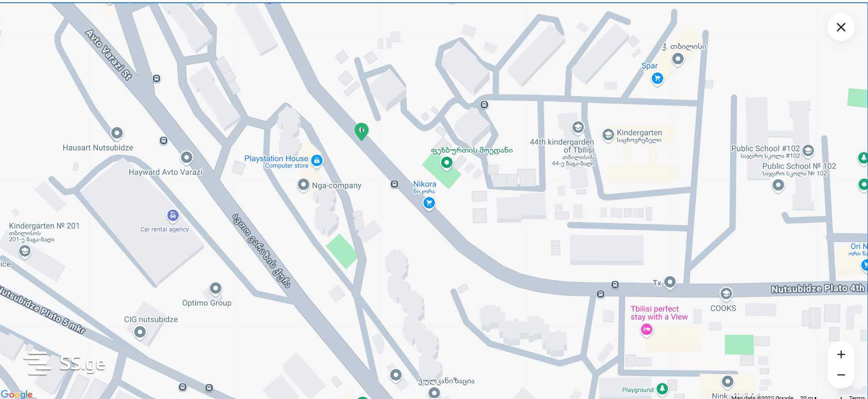This screenshot has height=399, width=868.
Task: Click the Playstation House store icon
Action: click(317, 160)
